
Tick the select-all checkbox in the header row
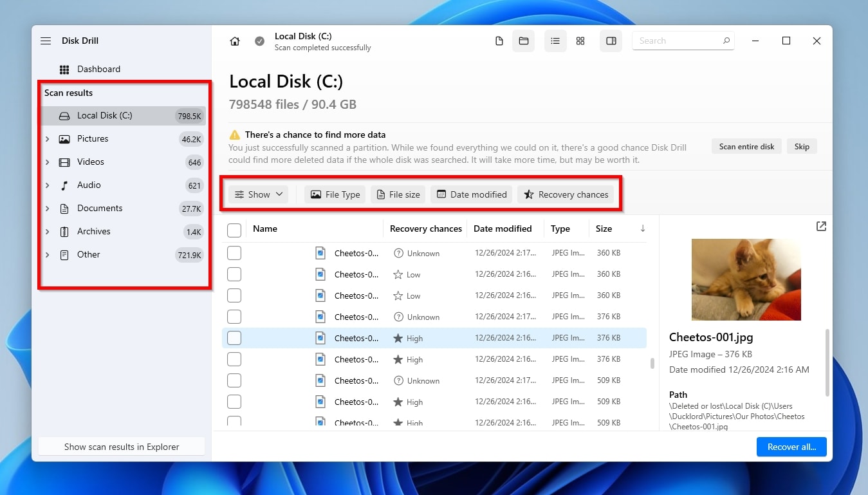234,230
